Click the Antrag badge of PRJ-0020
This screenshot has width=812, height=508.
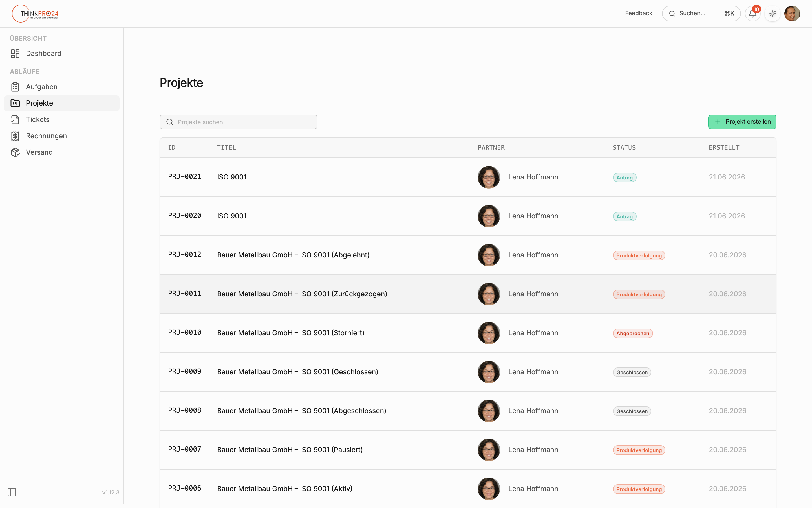coord(625,216)
